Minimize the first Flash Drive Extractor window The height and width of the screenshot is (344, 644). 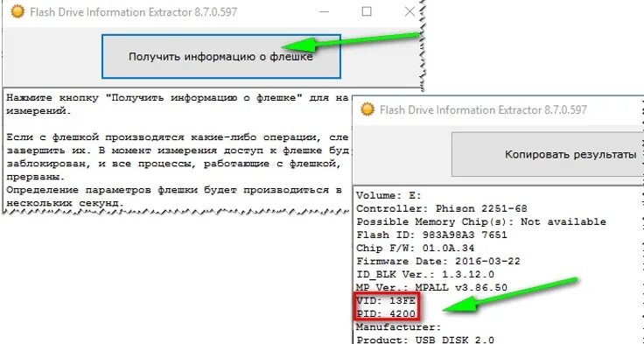[324, 12]
